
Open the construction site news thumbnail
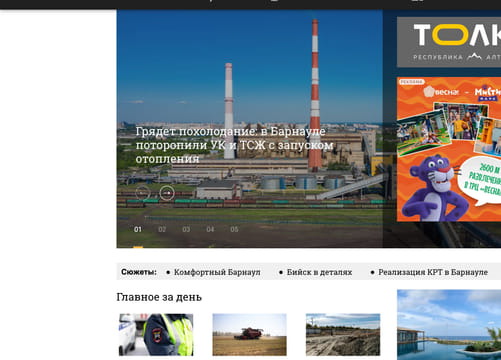point(343,334)
